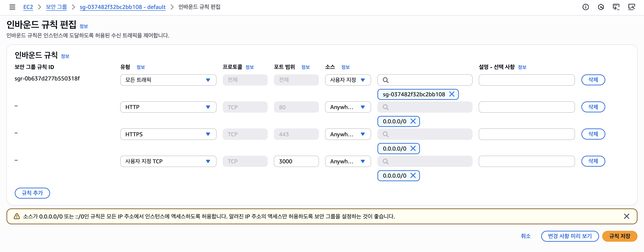The width and height of the screenshot is (644, 252).
Task: Expand the 사용자 지정 source dropdown
Action: (347, 80)
